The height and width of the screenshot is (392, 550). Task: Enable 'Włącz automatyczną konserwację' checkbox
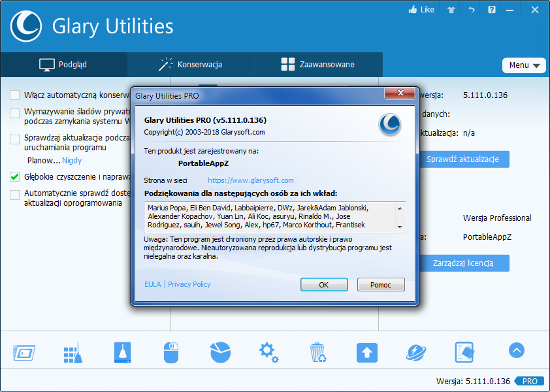[x=15, y=95]
